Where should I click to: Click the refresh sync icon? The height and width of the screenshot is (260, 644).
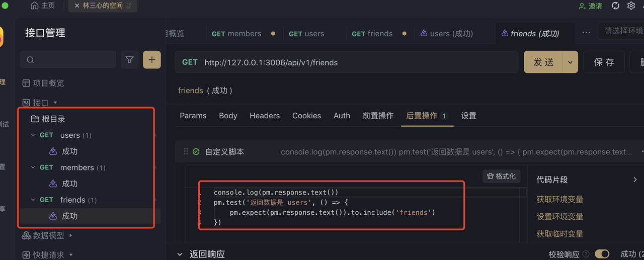pyautogui.click(x=615, y=6)
